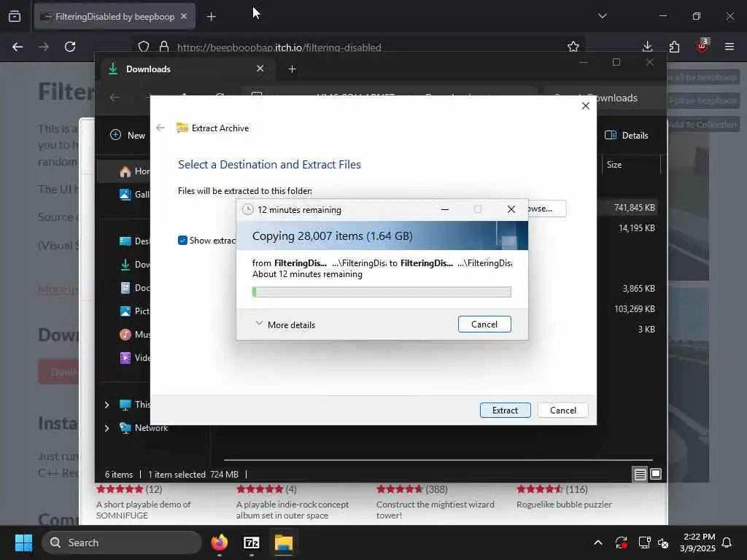Click Firefox in the taskbar
747x560 pixels.
coord(219,542)
